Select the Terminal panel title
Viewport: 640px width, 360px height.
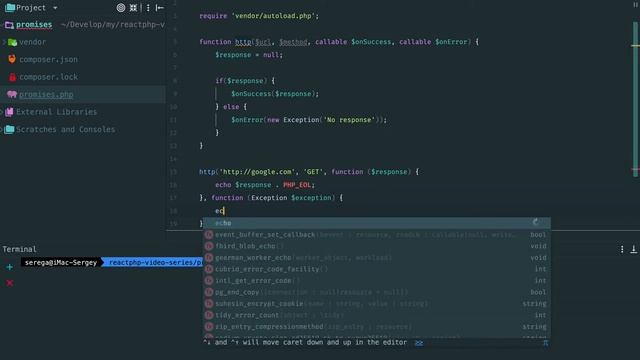19,249
